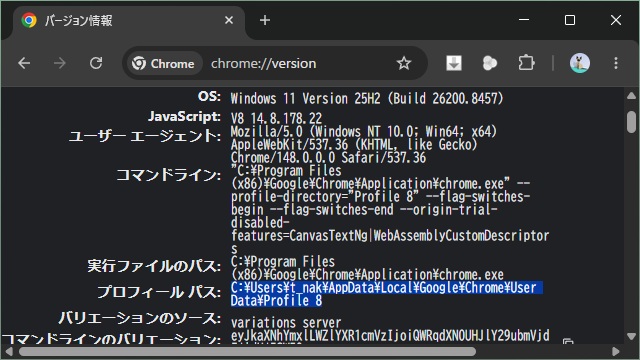Open the profile avatar menu
The image size is (640, 360).
(580, 63)
